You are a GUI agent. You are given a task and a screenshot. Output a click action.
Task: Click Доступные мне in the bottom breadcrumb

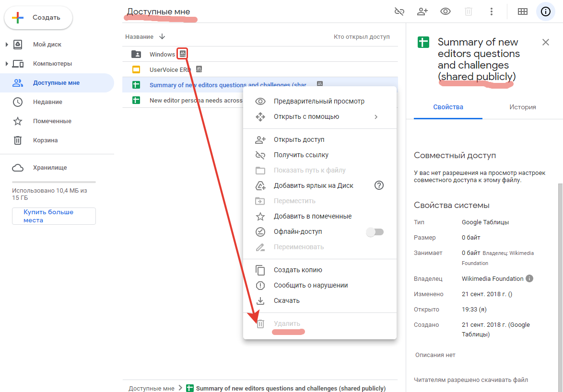(x=152, y=389)
